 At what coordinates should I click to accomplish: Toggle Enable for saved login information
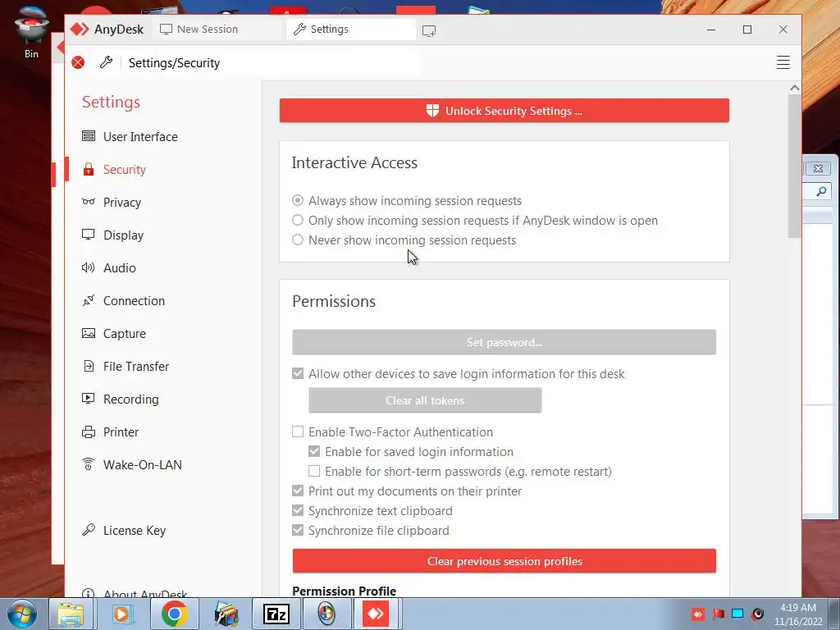pos(314,452)
